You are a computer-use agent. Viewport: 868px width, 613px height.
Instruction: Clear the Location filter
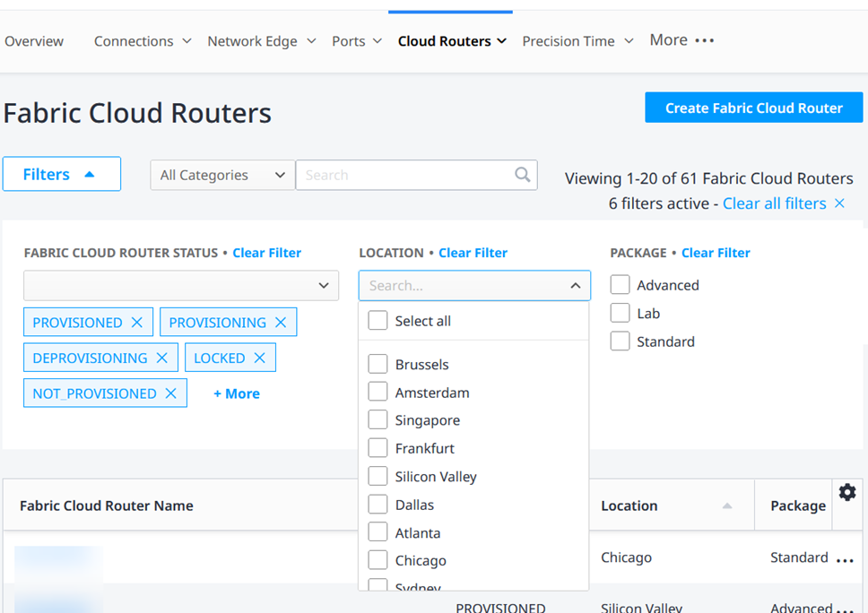click(473, 253)
